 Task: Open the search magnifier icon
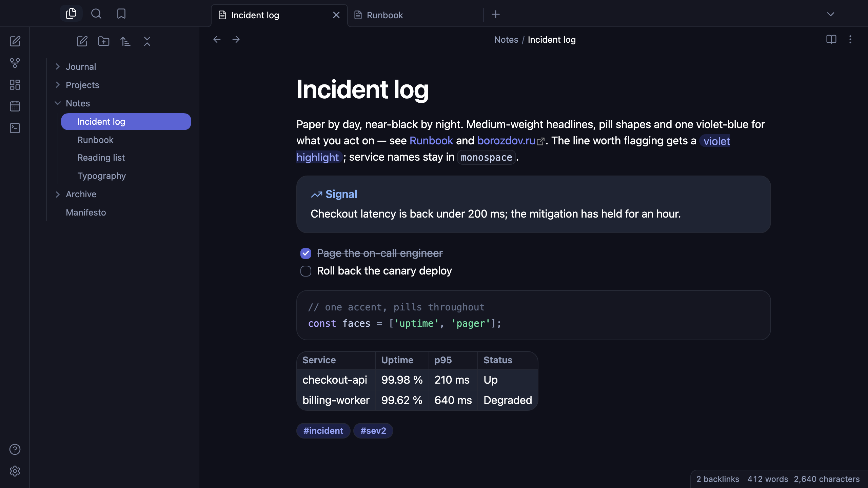96,14
